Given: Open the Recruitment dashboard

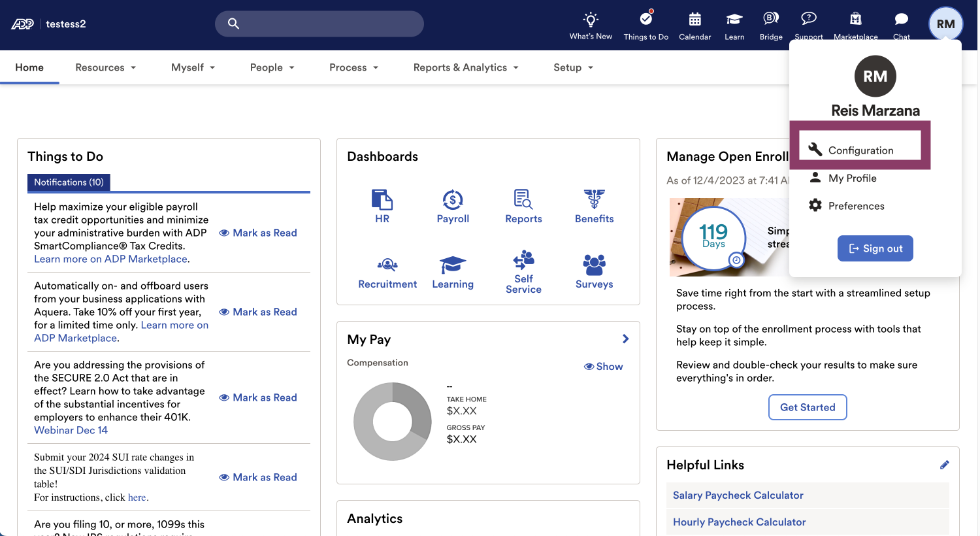Looking at the screenshot, I should (387, 273).
